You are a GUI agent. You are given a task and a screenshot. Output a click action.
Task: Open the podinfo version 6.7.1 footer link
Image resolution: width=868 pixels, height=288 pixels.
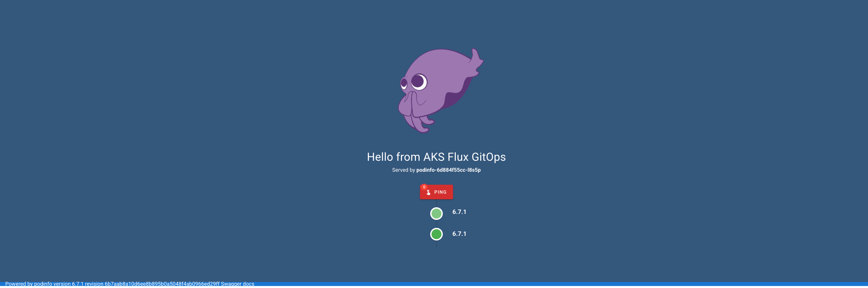(59, 284)
